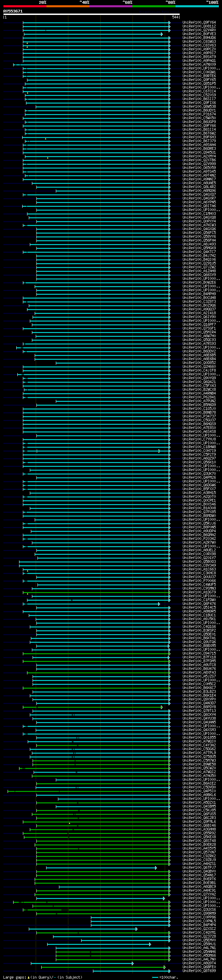
Task: Click the UniRef100_A8UEL2 entry
Action: click(199, 550)
